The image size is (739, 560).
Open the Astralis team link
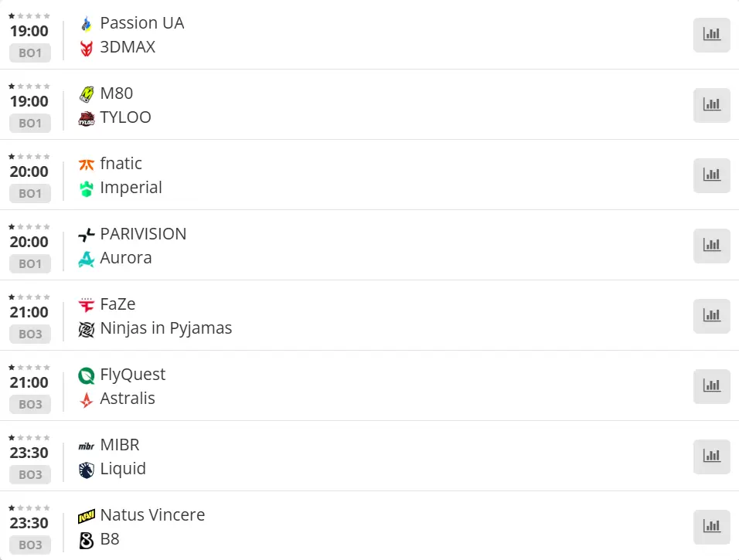[128, 399]
